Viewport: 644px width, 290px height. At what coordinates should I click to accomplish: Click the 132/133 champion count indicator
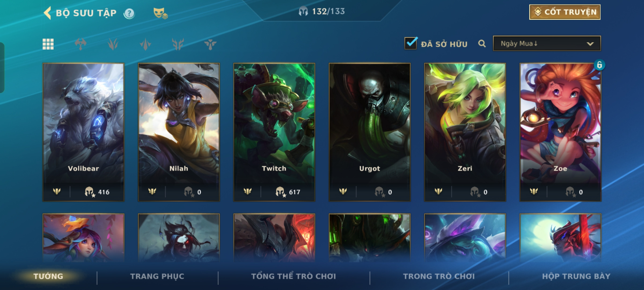click(x=322, y=12)
